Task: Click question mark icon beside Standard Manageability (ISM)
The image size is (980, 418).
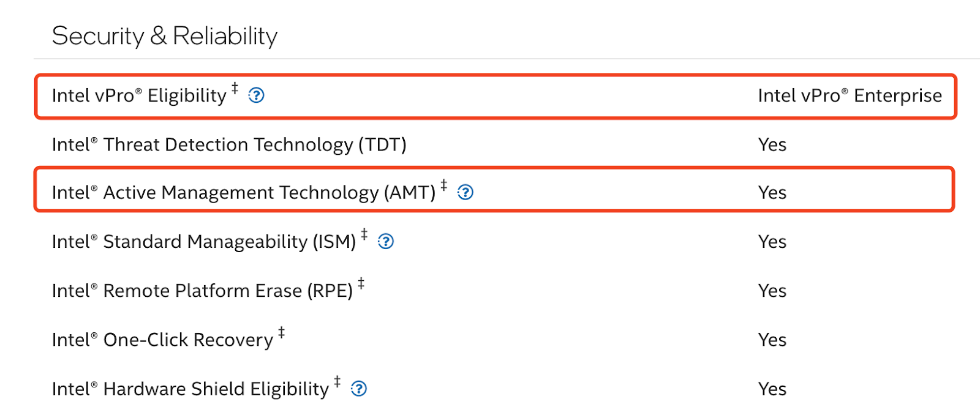Action: [386, 242]
